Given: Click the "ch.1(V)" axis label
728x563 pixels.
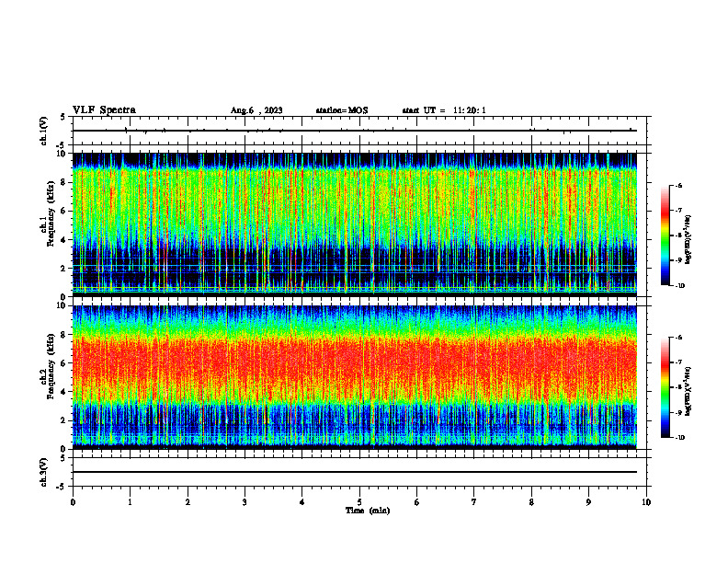Looking at the screenshot, I should [x=44, y=131].
